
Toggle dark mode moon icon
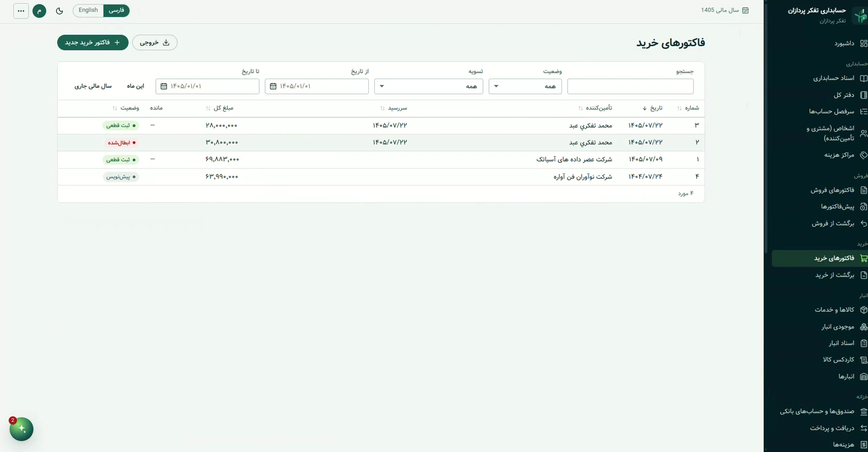[60, 11]
